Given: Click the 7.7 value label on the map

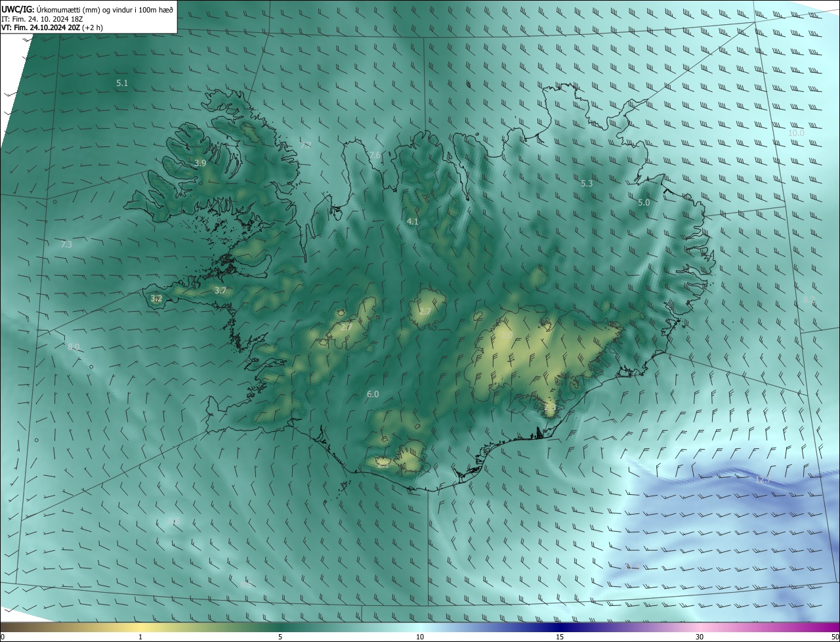Looking at the screenshot, I should (x=306, y=145).
